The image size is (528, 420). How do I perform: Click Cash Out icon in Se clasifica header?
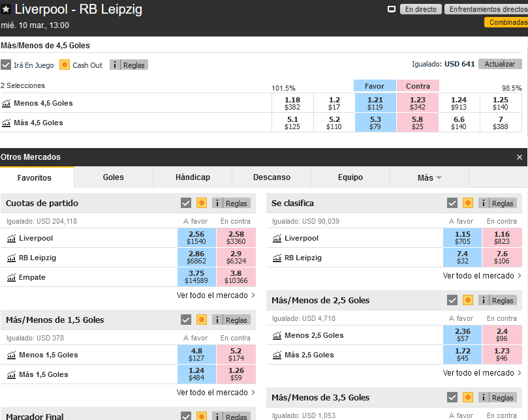(x=468, y=203)
